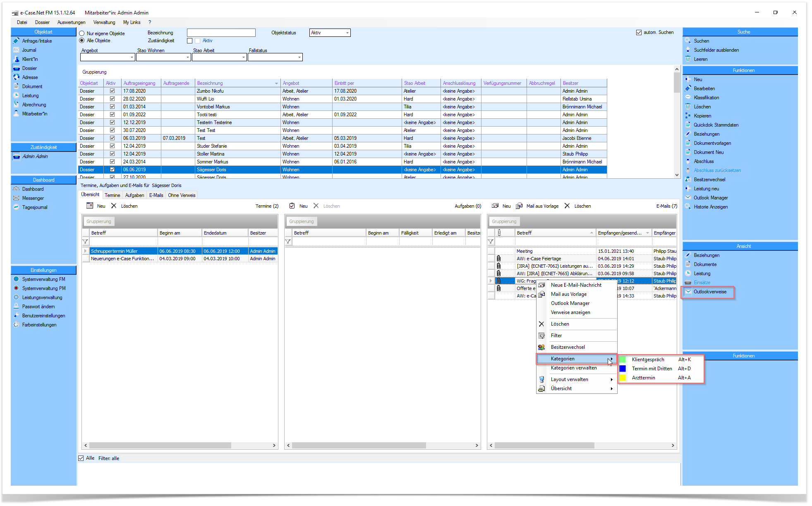Open Farbeinstellungen icon
The height and width of the screenshot is (506, 812).
tap(16, 325)
